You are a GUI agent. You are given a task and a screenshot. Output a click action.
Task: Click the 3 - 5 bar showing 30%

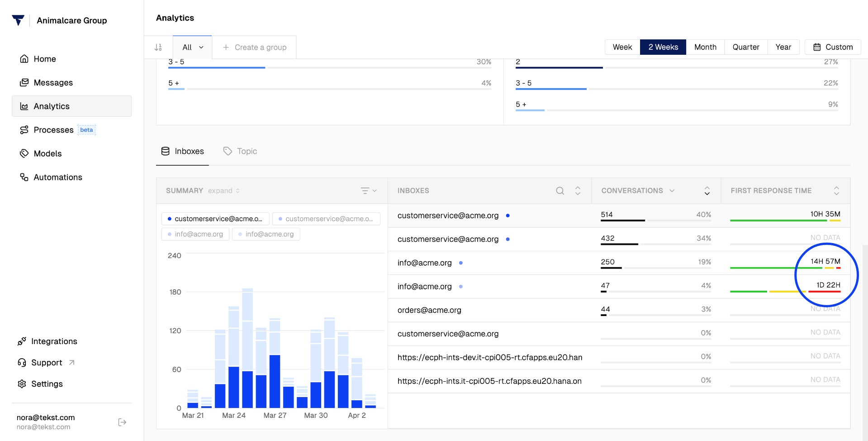(x=330, y=67)
